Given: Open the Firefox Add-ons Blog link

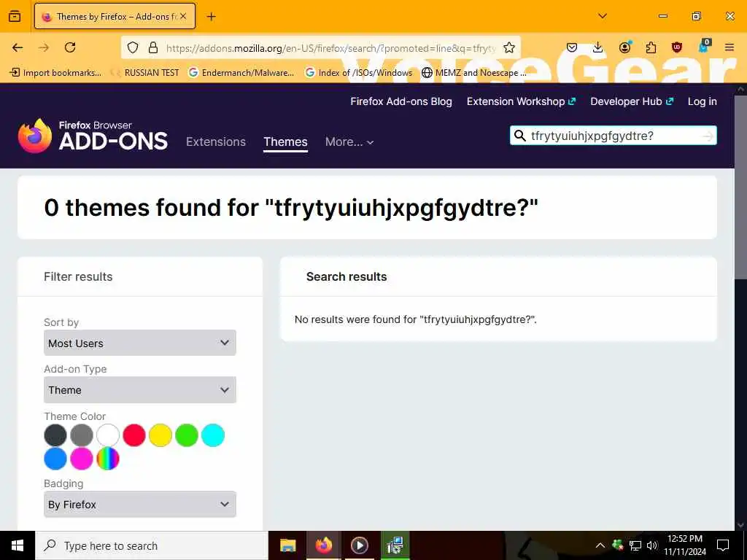Looking at the screenshot, I should (x=401, y=101).
